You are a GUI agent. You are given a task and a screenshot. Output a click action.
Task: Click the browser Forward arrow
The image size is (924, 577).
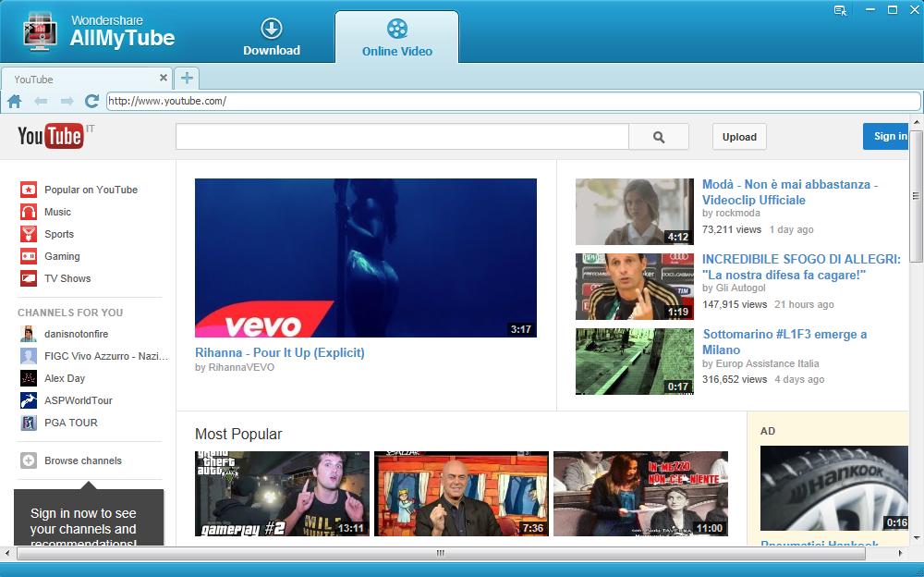coord(67,102)
